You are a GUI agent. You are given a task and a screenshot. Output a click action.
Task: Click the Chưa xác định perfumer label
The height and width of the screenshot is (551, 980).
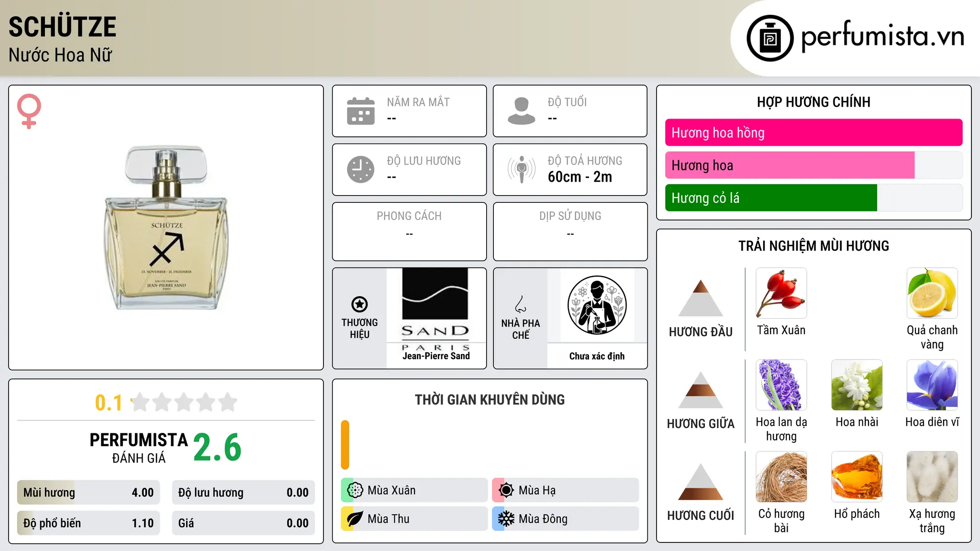(x=597, y=356)
